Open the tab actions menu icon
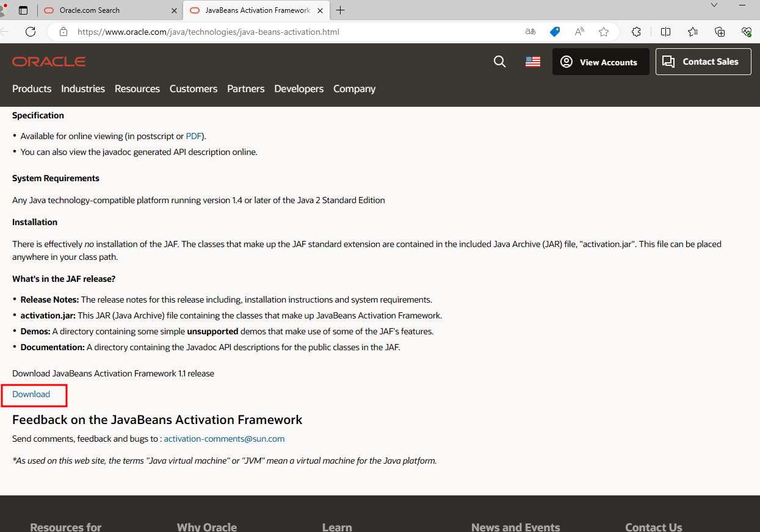760x532 pixels. [23, 10]
